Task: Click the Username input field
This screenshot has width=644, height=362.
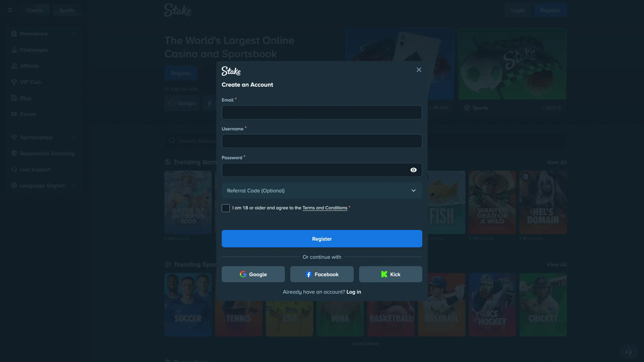Action: (x=322, y=141)
